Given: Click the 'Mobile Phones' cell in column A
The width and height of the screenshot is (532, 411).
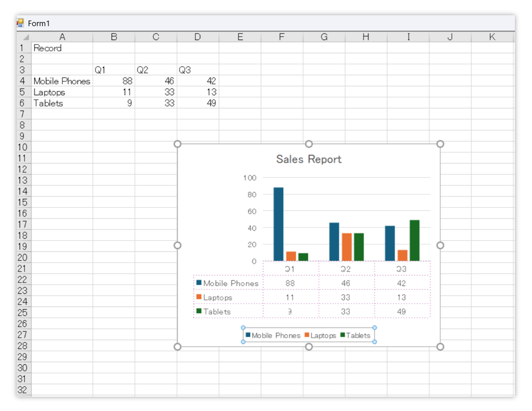Looking at the screenshot, I should [x=62, y=81].
